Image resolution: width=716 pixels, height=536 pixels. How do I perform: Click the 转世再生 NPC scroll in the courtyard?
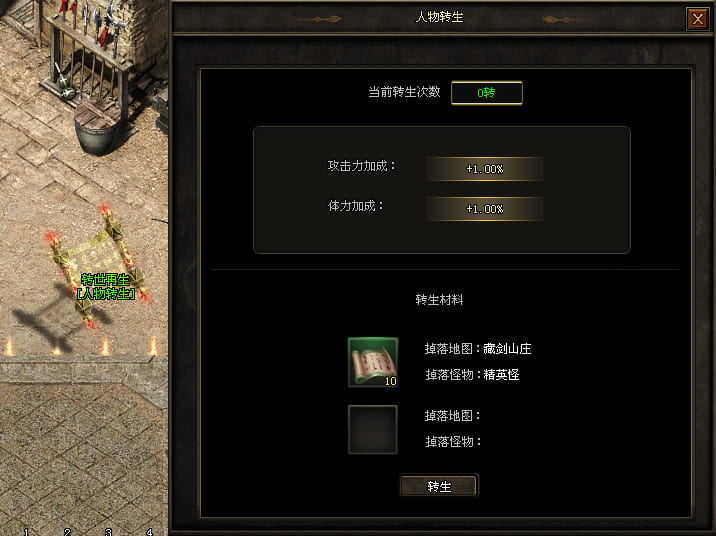tap(98, 265)
